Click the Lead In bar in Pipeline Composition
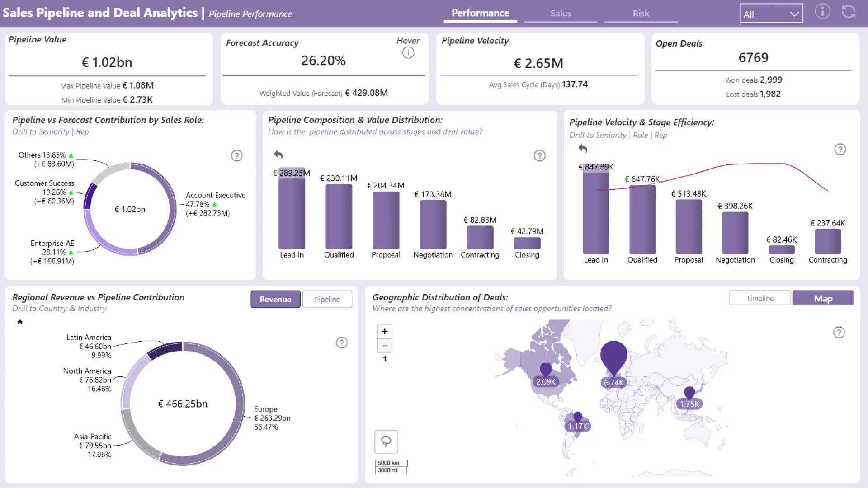The height and width of the screenshot is (488, 868). (292, 212)
